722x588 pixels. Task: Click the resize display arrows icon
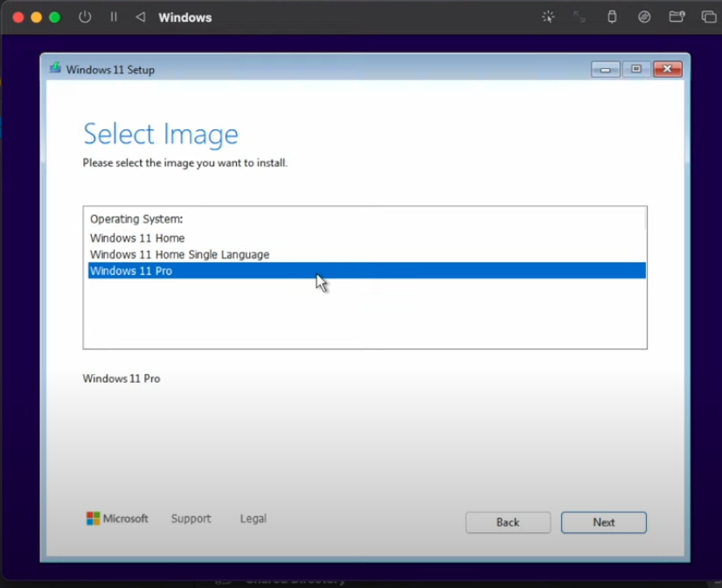(x=580, y=17)
